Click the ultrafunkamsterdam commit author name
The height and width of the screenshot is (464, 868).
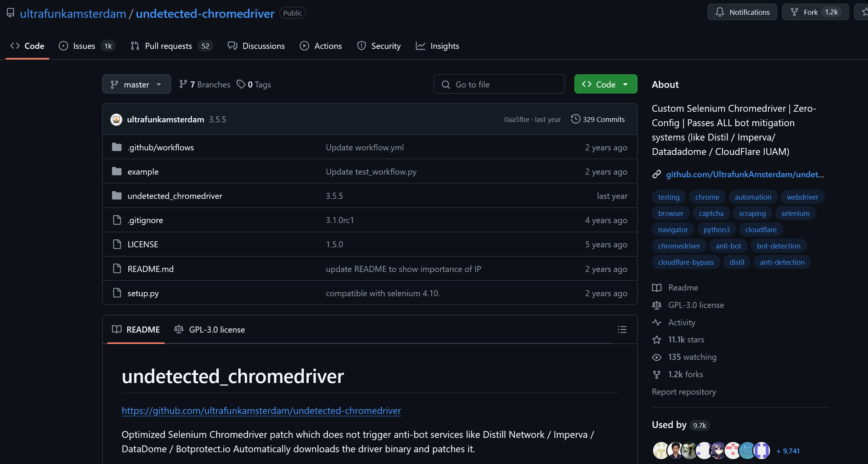[x=165, y=119]
